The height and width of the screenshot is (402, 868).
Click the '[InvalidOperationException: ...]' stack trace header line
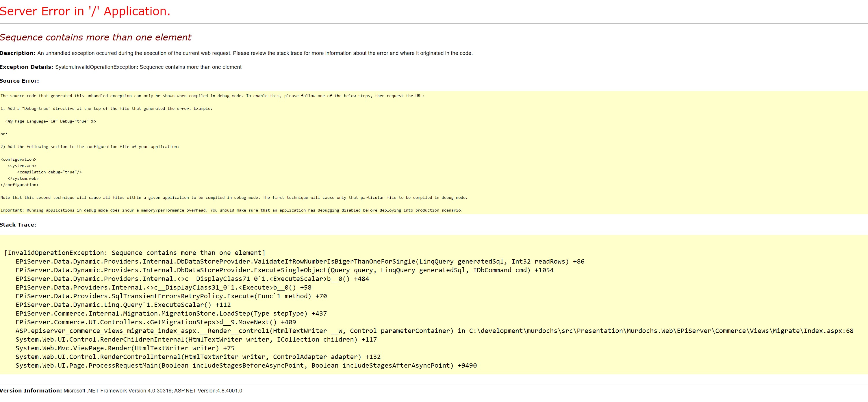click(135, 253)
